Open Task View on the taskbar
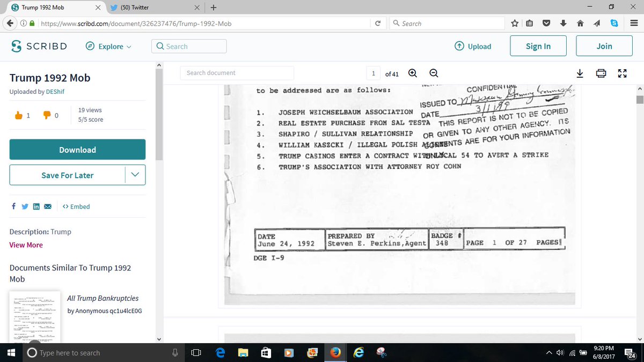This screenshot has height=362, width=644. [196, 352]
